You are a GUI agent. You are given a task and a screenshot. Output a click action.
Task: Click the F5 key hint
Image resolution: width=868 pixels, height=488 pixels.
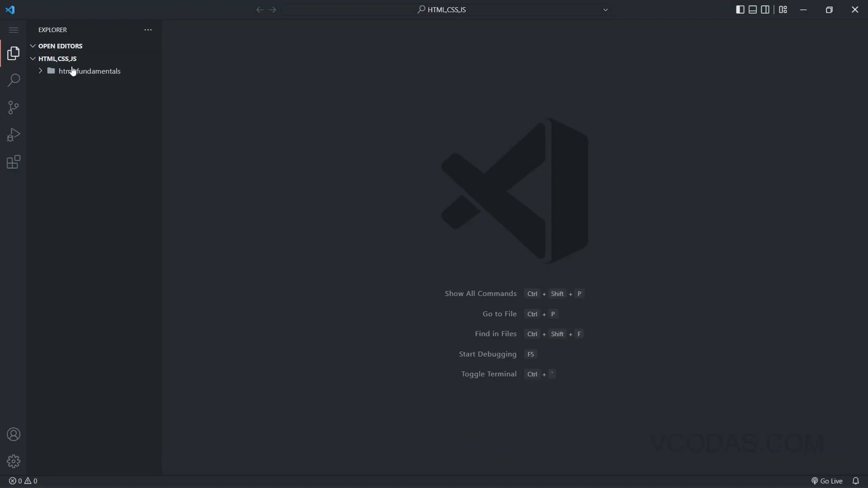pyautogui.click(x=531, y=354)
